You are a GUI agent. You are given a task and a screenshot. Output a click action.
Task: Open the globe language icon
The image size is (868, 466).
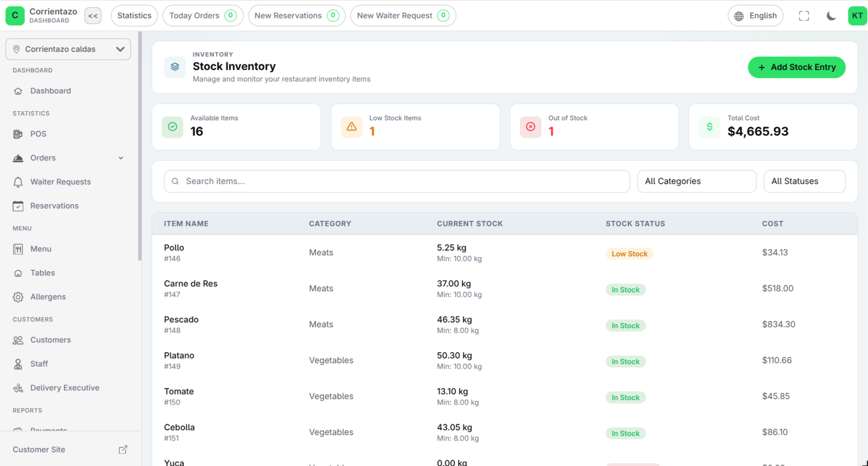click(x=739, y=16)
